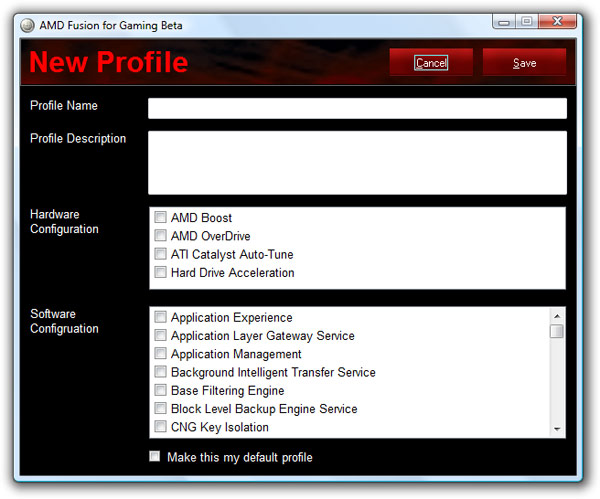Click the software list scroll down arrow

coord(557,429)
